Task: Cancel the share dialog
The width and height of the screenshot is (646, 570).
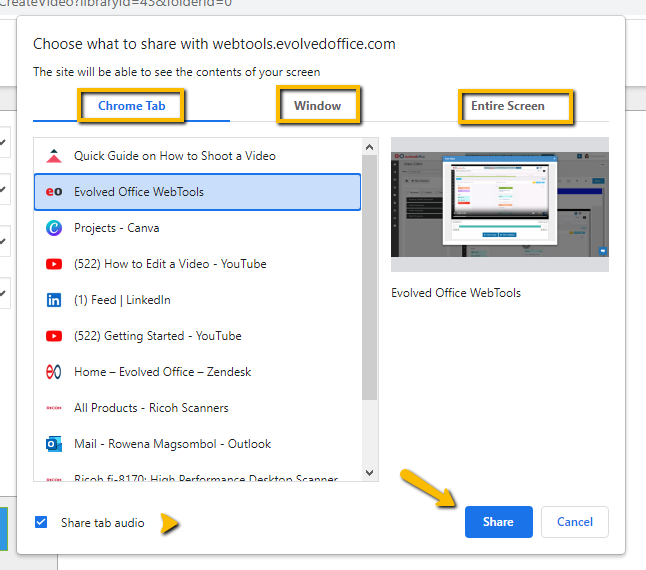Action: click(575, 522)
